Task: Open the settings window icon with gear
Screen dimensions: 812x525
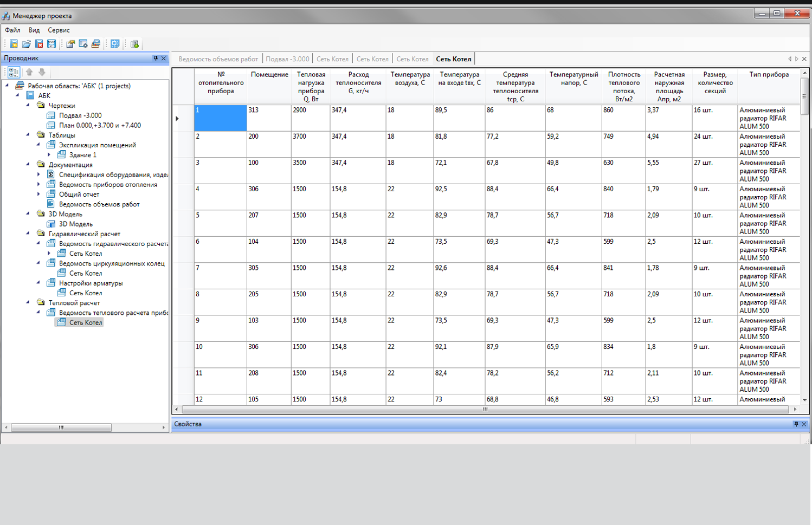Action: pos(83,44)
